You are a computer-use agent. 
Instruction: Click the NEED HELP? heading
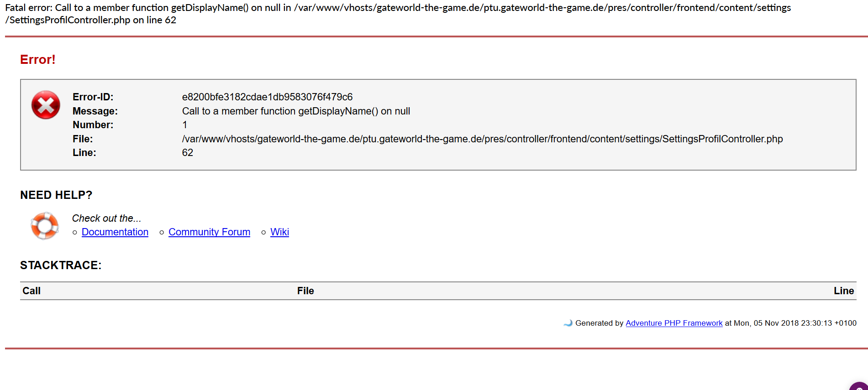[x=56, y=195]
